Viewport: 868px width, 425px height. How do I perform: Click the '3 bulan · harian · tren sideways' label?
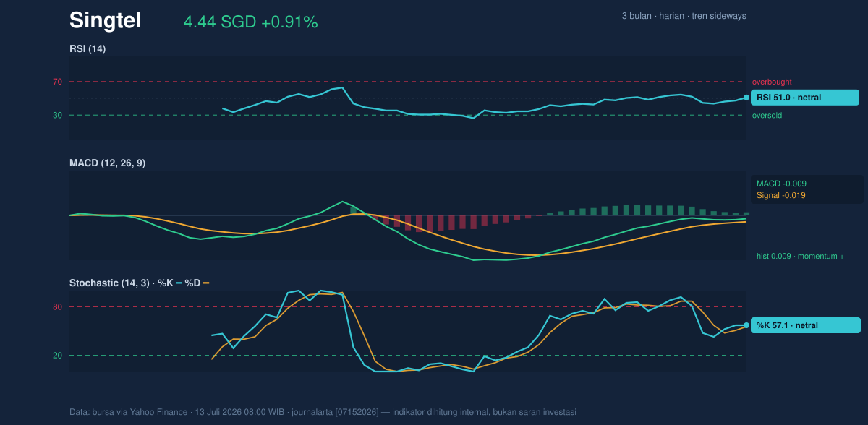coord(684,16)
